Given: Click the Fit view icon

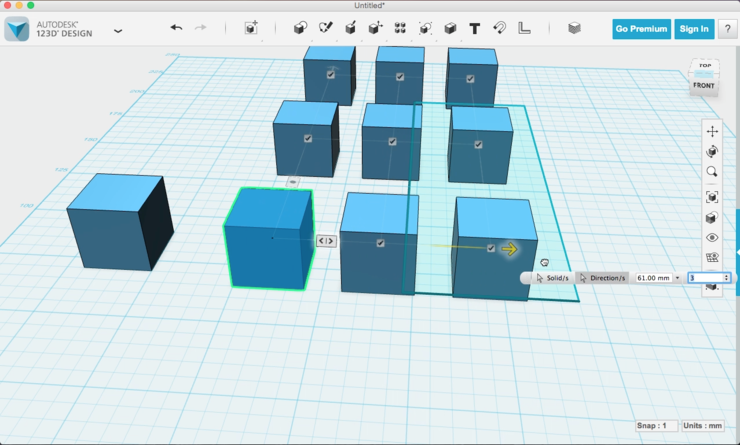Looking at the screenshot, I should point(712,197).
